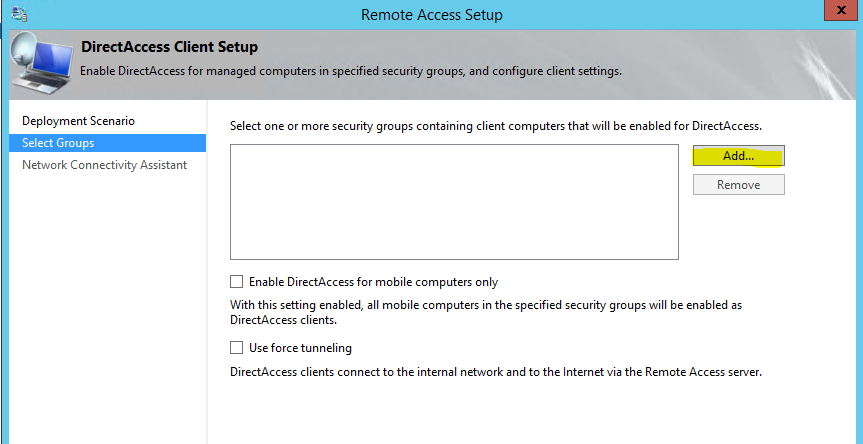
Task: Click the 'Enable DirectAccess for mobile computers only' label
Action: tap(373, 282)
